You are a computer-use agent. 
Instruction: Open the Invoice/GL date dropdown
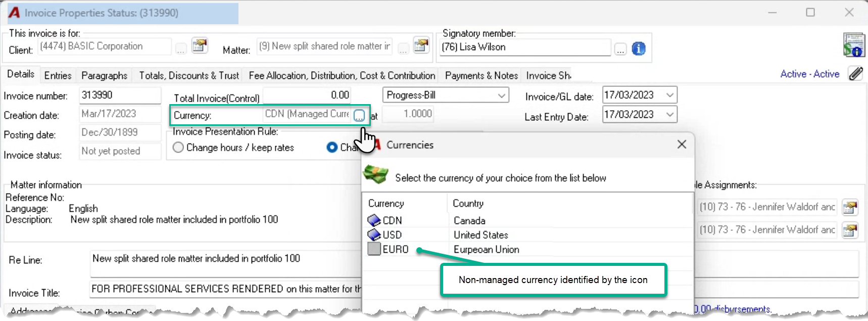pos(670,95)
